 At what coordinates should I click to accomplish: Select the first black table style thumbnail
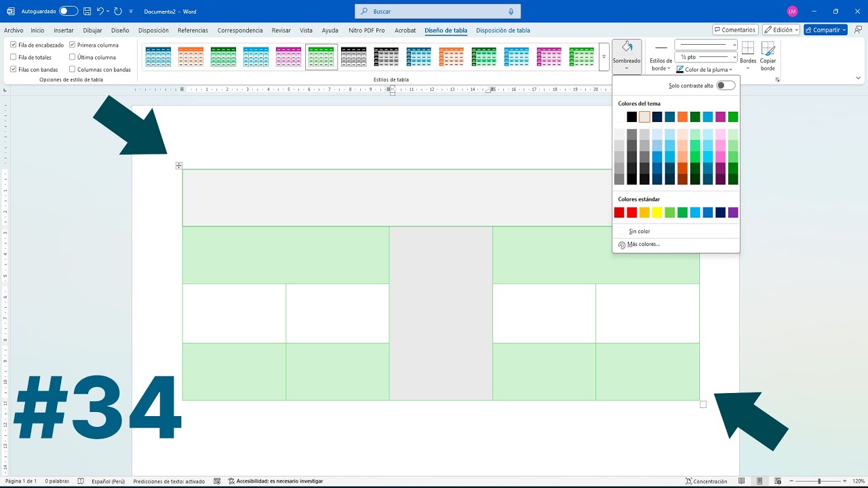[353, 56]
